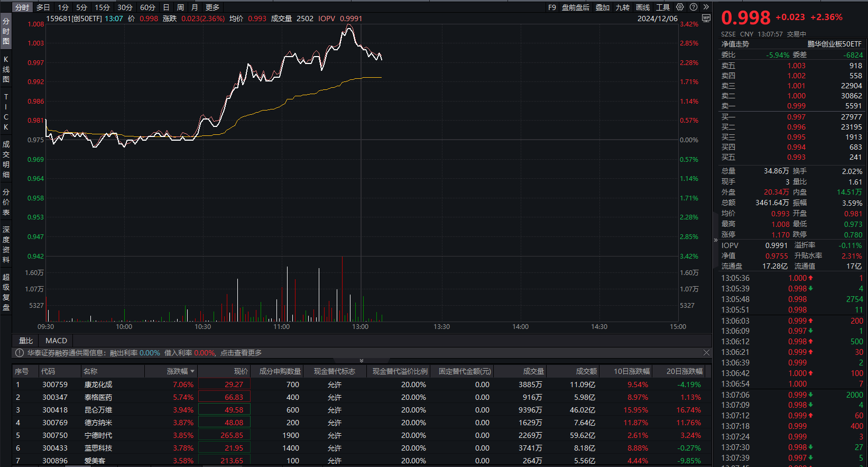The width and height of the screenshot is (868, 467).
Task: Open K线图 view in left sidebar
Action: [x=6, y=69]
